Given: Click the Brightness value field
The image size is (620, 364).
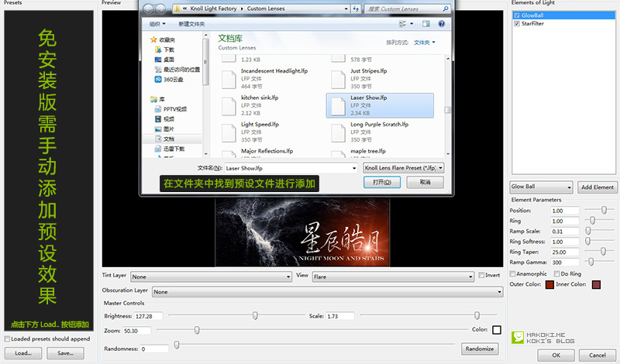Looking at the screenshot, I should [149, 316].
